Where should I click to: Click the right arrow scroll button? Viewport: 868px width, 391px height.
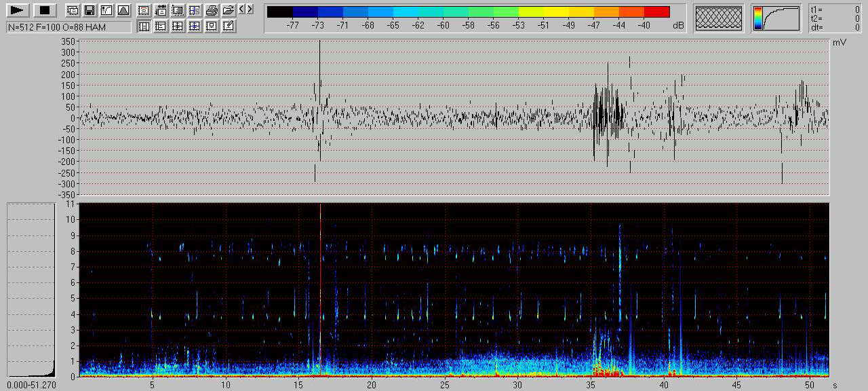tap(250, 9)
